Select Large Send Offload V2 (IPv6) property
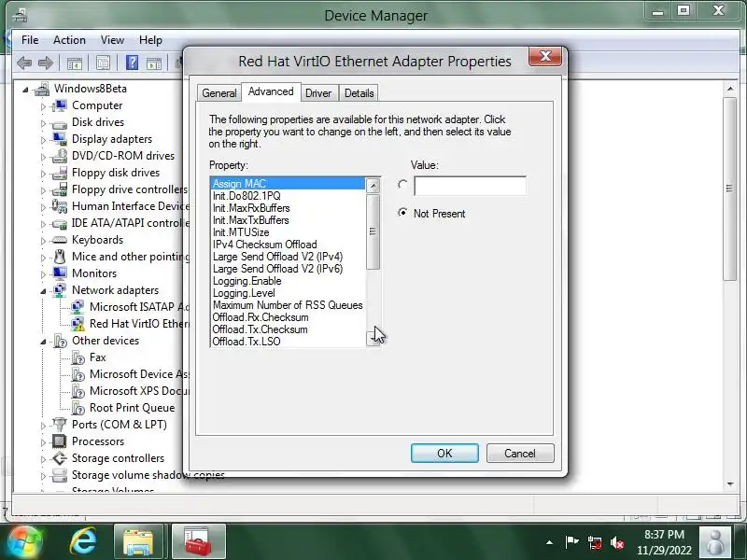Viewport: 747px width, 560px height. [277, 269]
